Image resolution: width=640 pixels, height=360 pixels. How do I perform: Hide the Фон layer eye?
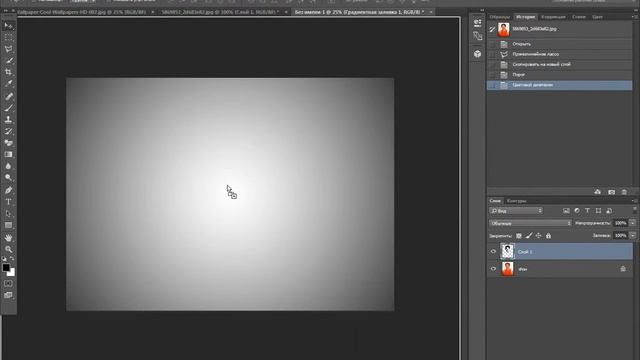pyautogui.click(x=493, y=269)
